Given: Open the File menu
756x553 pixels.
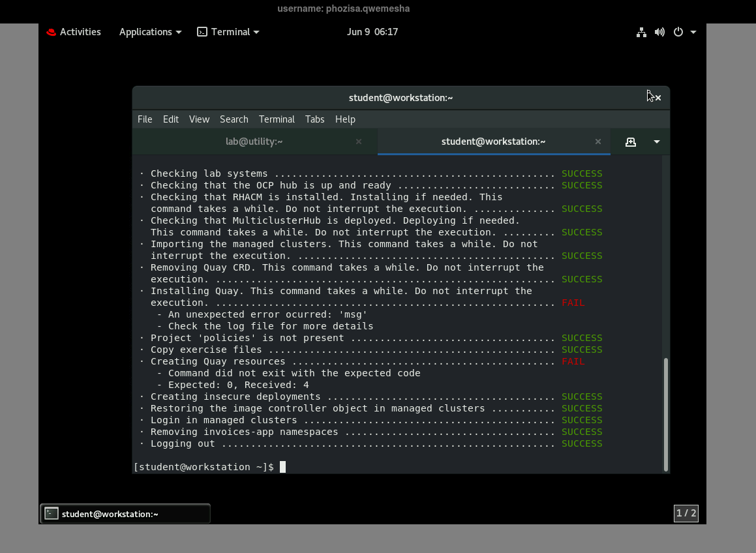Looking at the screenshot, I should [x=145, y=119].
